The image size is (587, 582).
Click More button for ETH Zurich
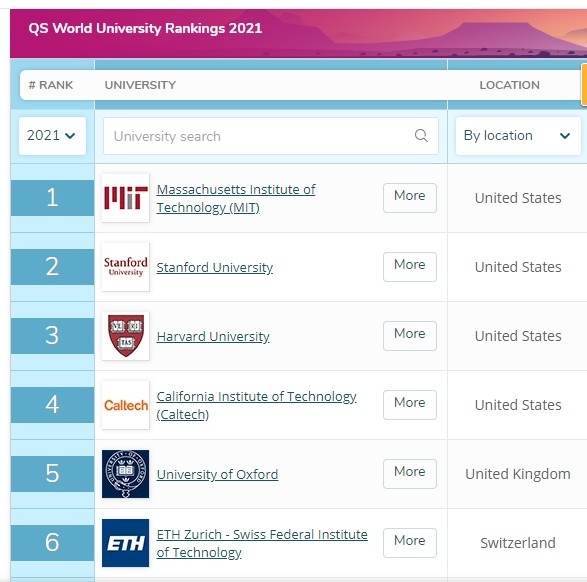[x=410, y=543]
